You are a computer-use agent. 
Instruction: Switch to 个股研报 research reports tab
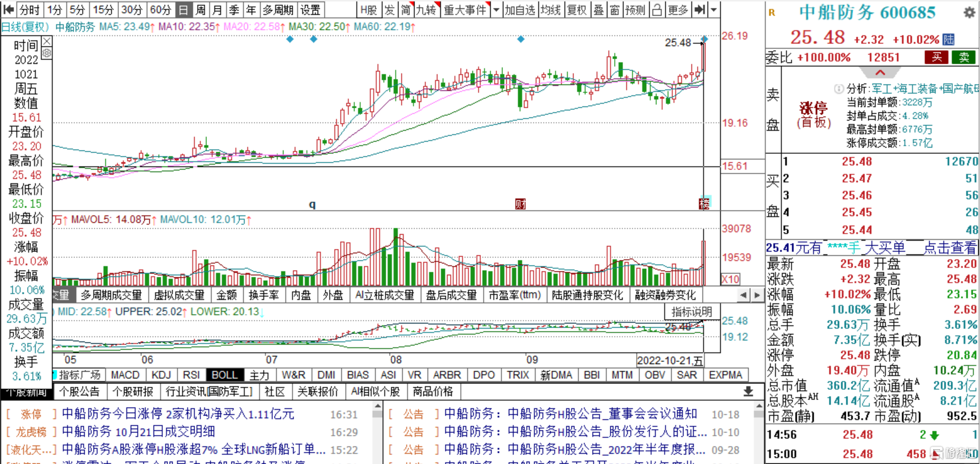pos(133,391)
